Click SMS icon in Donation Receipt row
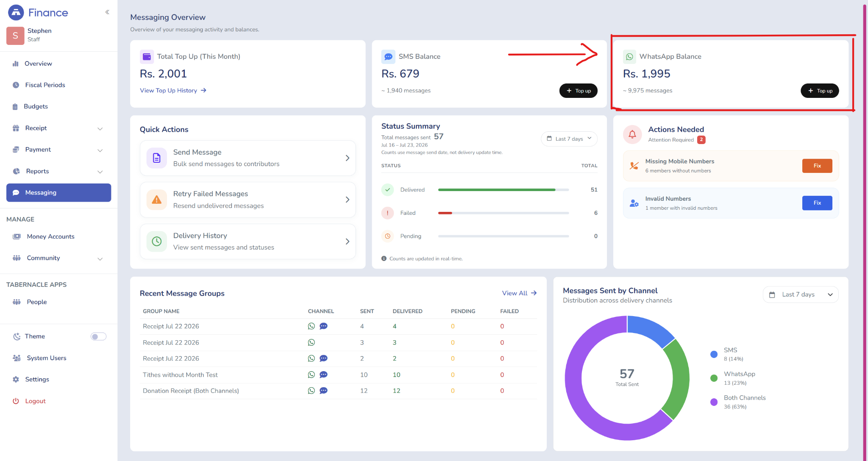This screenshot has height=461, width=868. point(323,391)
